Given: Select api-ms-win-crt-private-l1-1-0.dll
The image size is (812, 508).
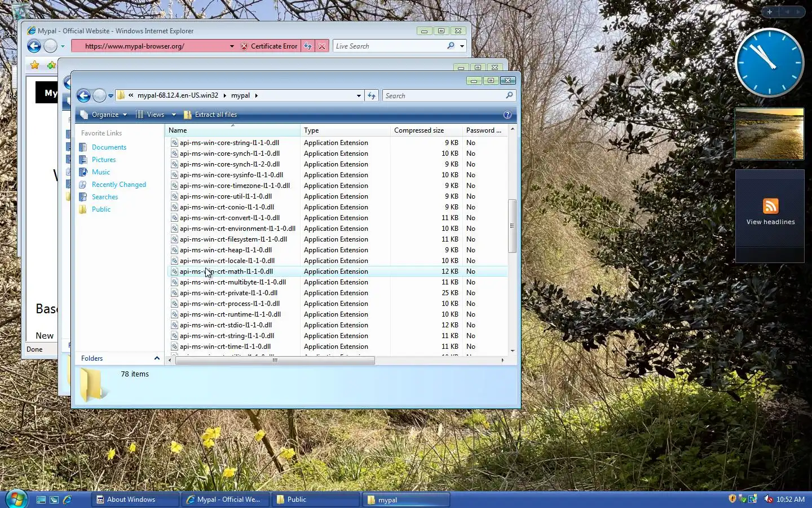Looking at the screenshot, I should point(228,293).
